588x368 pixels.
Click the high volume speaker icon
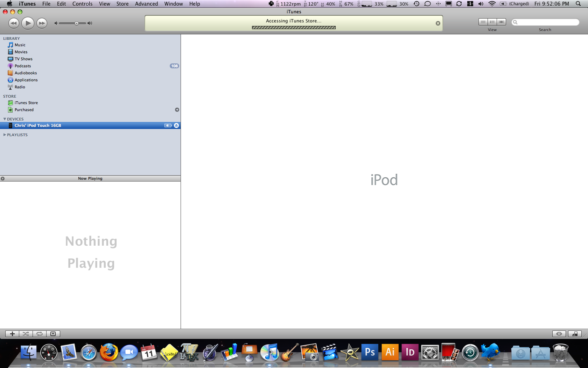90,23
